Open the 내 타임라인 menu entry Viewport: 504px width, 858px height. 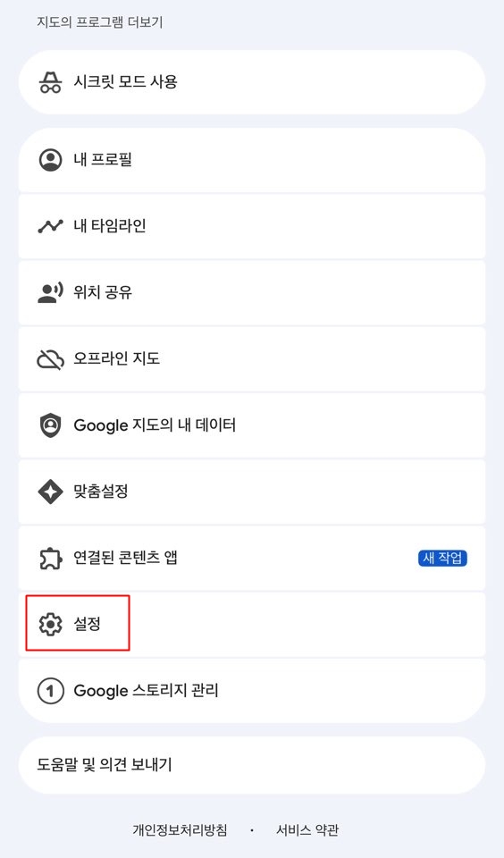coord(252,226)
